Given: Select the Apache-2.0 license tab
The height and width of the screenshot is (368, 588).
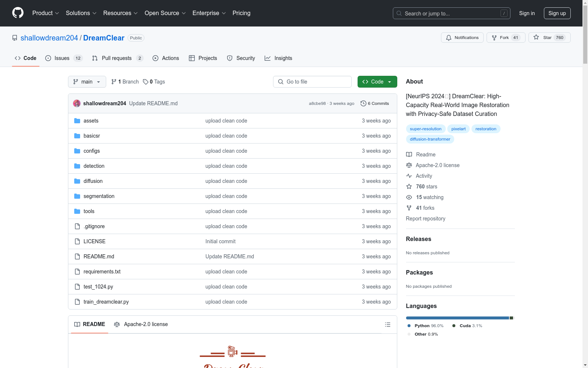Looking at the screenshot, I should pyautogui.click(x=141, y=324).
